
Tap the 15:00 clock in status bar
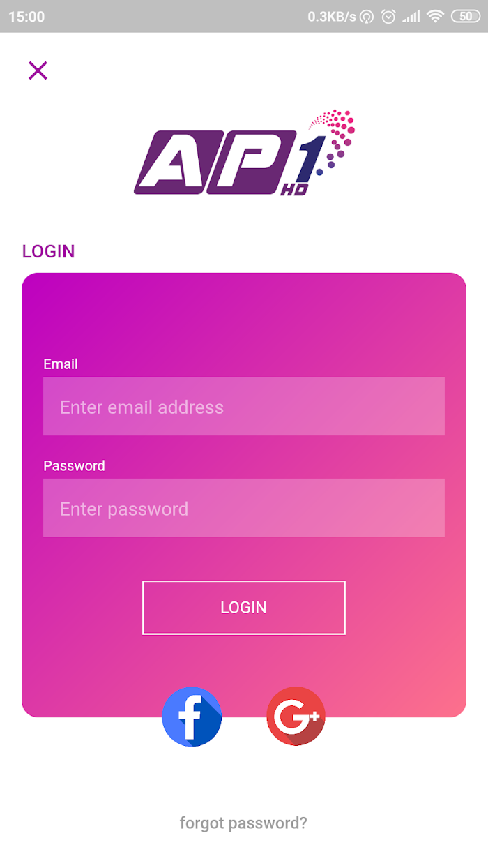26,16
